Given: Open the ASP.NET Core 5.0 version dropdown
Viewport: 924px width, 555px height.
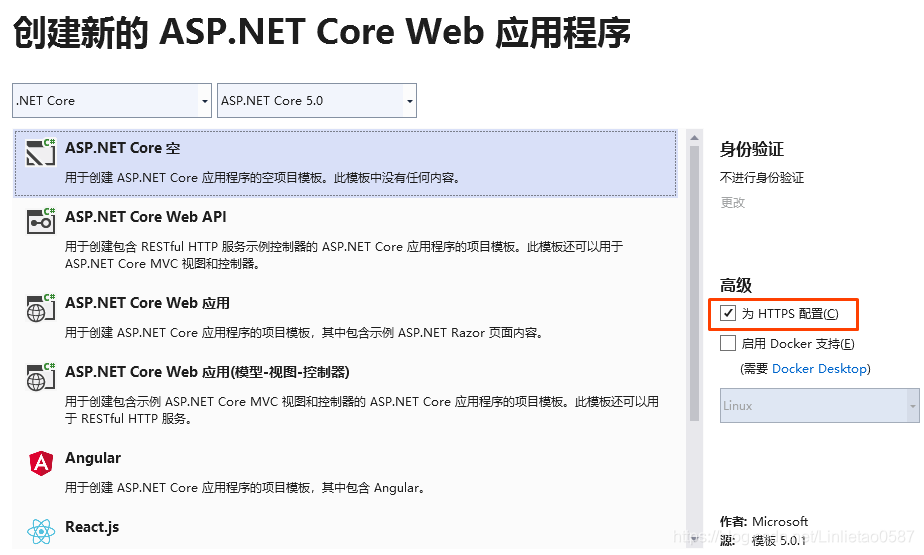Looking at the screenshot, I should [x=317, y=101].
